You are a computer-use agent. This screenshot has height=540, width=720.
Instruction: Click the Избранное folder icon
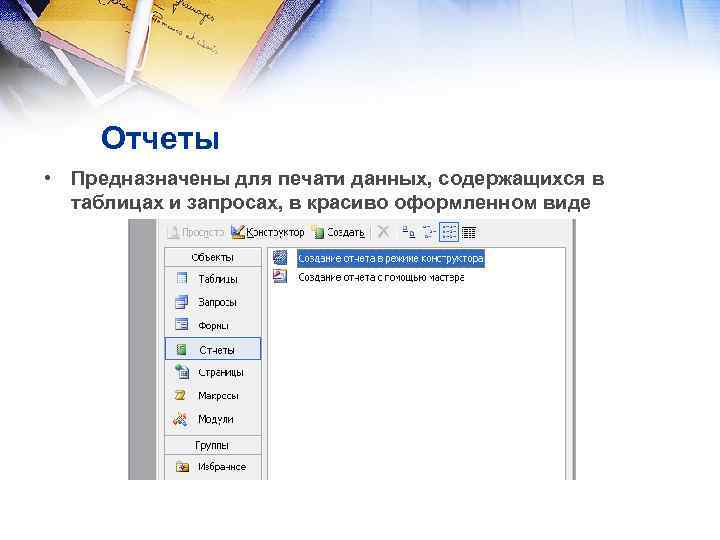pos(183,467)
